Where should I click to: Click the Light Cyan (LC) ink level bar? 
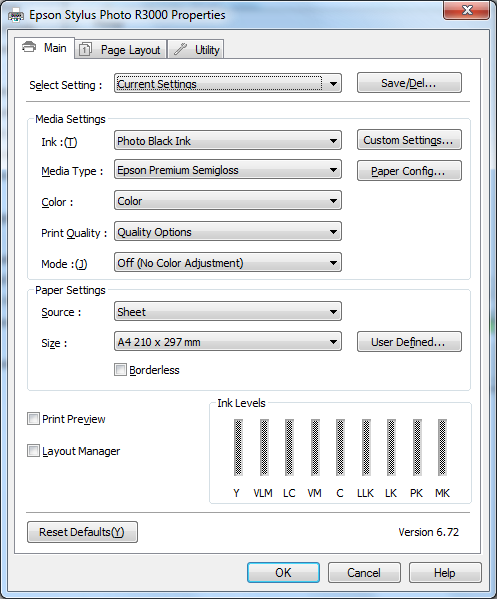tap(289, 447)
